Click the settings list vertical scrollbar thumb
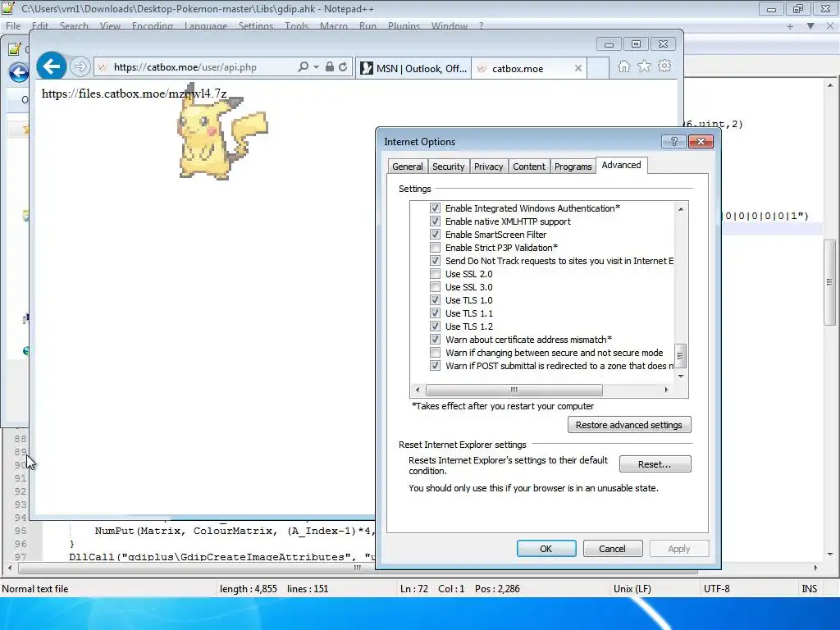 (x=680, y=356)
